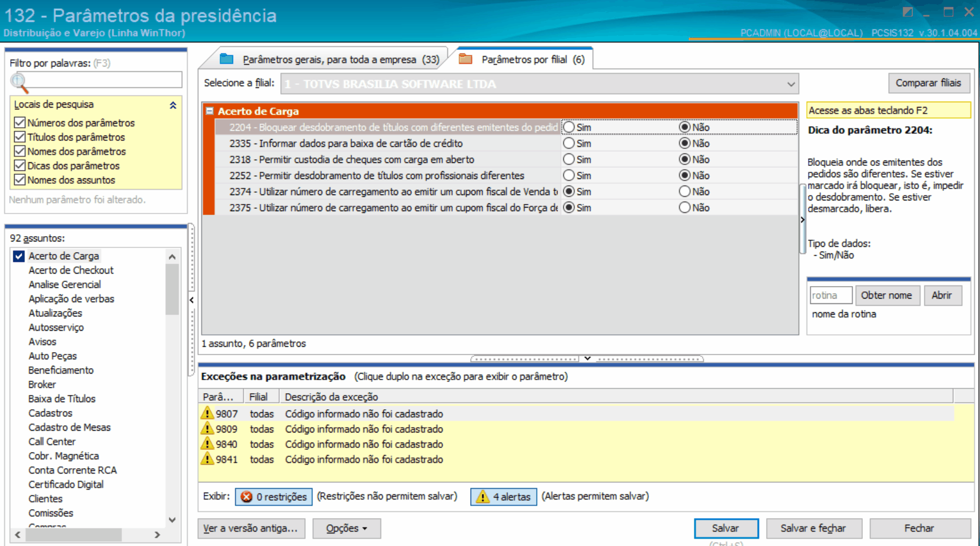Collapse the Locais de pesquisa section
The width and height of the screenshot is (980, 546).
click(173, 105)
